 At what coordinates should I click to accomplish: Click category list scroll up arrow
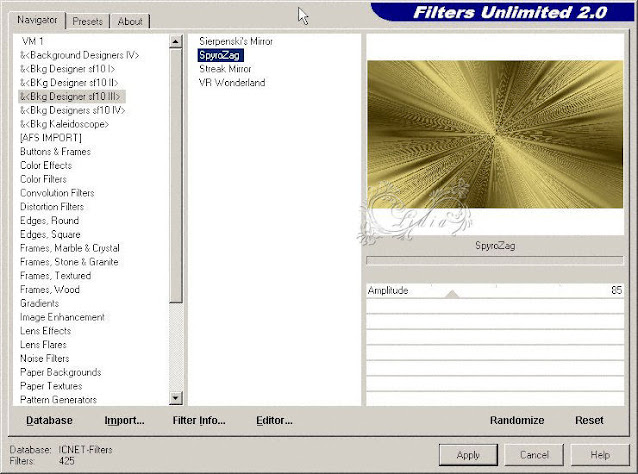[176, 41]
